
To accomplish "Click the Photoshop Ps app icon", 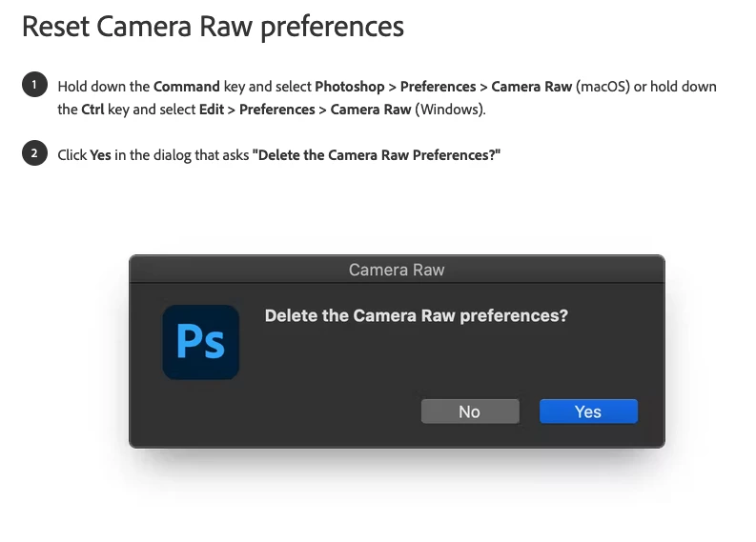I will 200,342.
